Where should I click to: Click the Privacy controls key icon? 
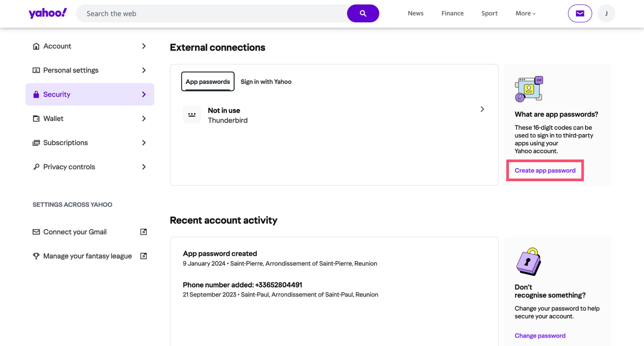pos(36,167)
